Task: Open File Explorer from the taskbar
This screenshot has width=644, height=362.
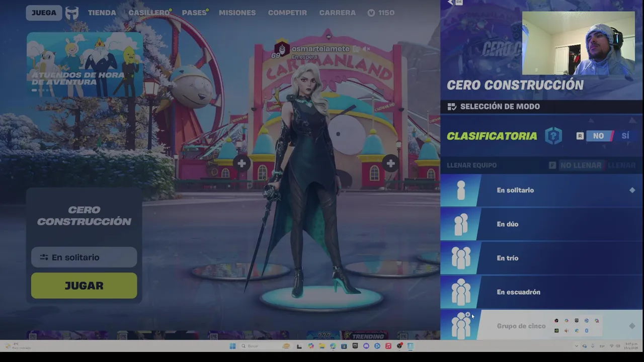Action: tap(321, 346)
